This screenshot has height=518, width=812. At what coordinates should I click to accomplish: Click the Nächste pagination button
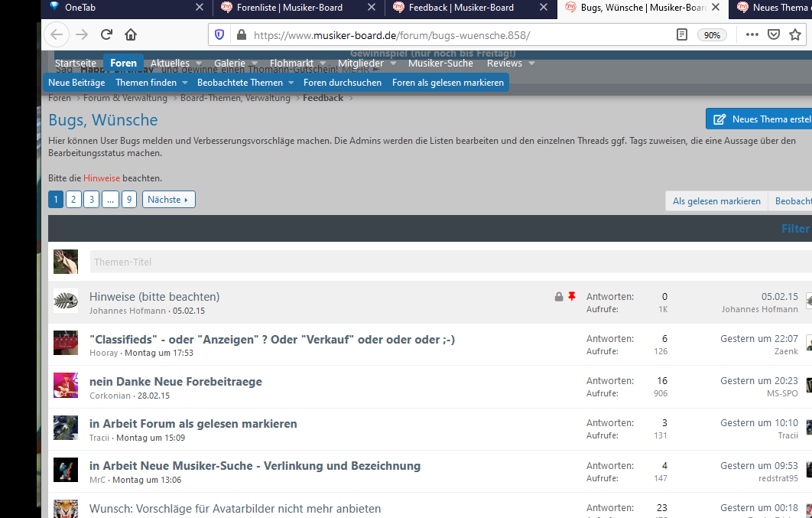pos(168,200)
